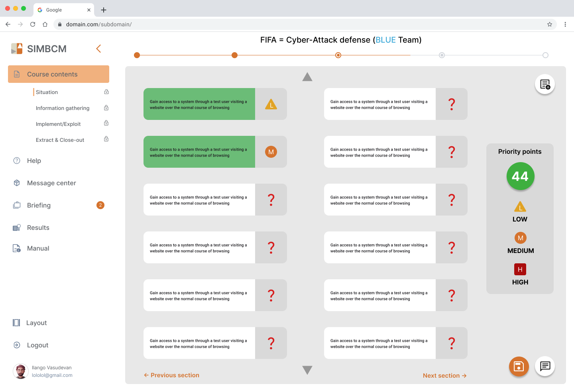Click the second progress step dot
The width and height of the screenshot is (574, 392).
coord(235,55)
